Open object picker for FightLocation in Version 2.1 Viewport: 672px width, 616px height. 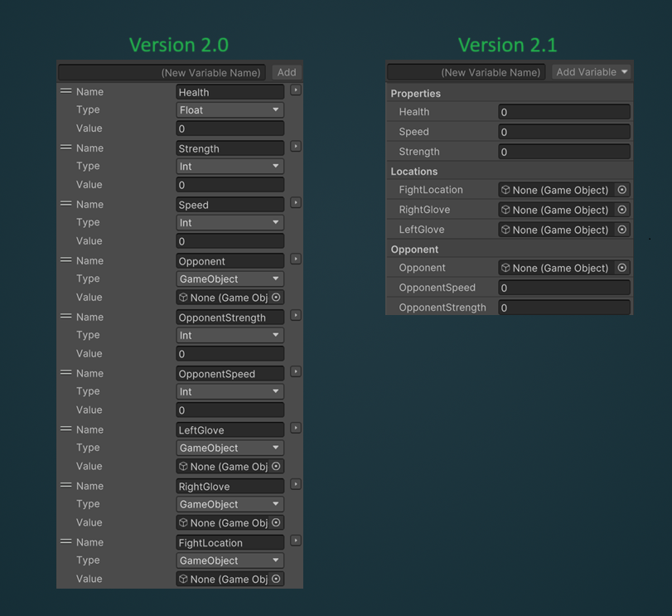coord(621,190)
